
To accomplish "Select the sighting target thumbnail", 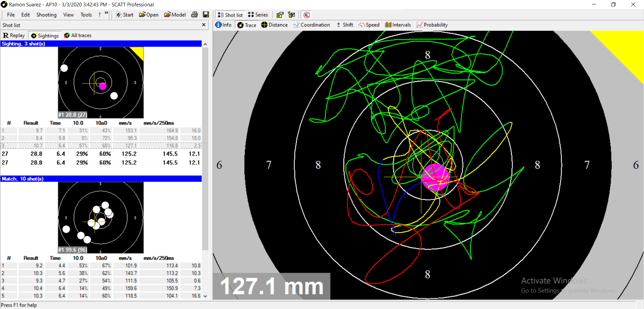I will click(x=101, y=83).
